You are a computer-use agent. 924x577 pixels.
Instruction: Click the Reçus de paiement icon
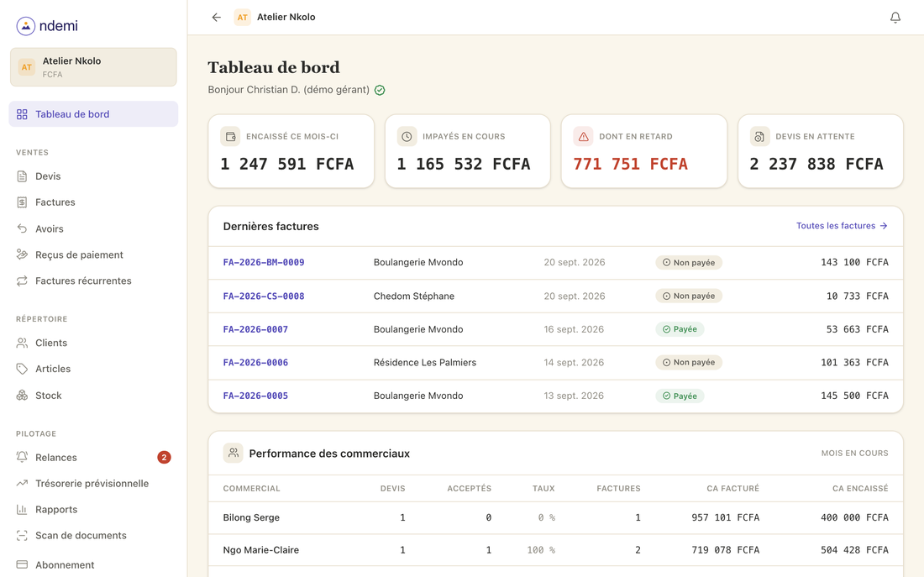coord(22,254)
